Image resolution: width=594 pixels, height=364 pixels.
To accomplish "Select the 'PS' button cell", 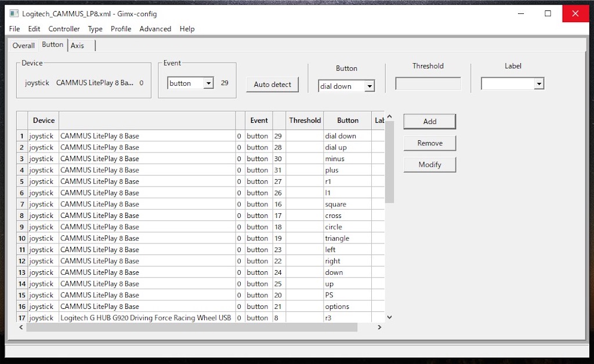I will click(x=347, y=295).
